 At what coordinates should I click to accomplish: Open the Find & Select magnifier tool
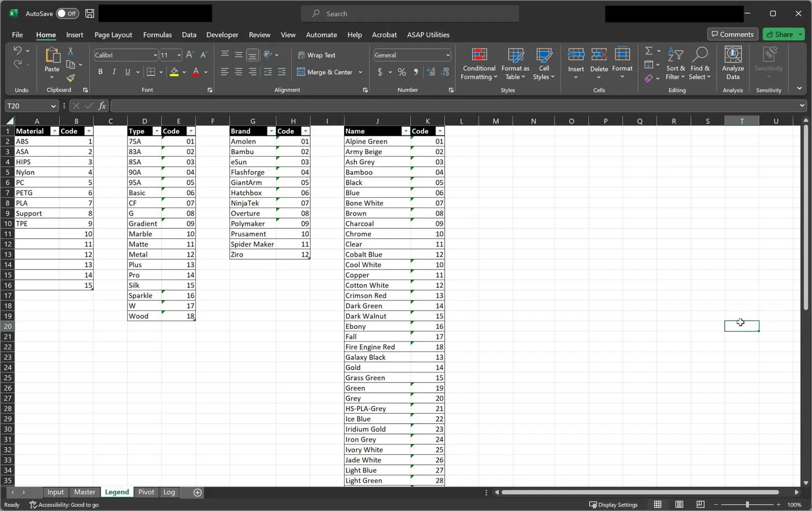tap(700, 54)
